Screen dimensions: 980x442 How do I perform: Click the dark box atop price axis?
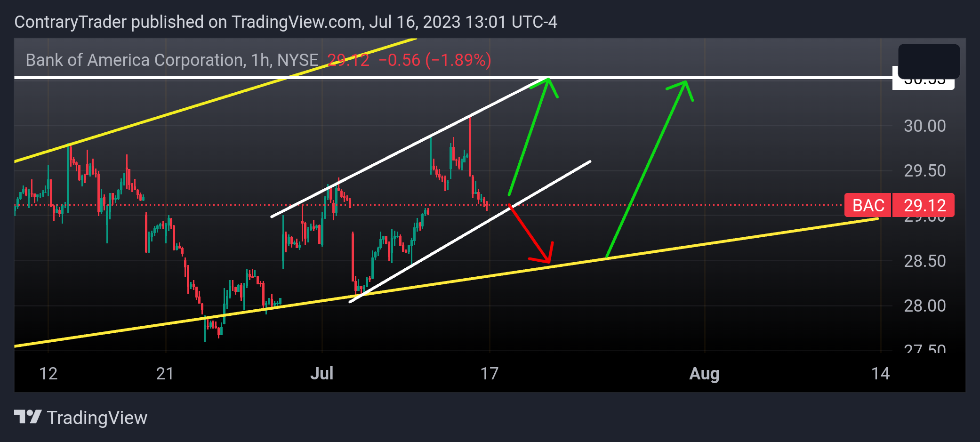point(929,61)
